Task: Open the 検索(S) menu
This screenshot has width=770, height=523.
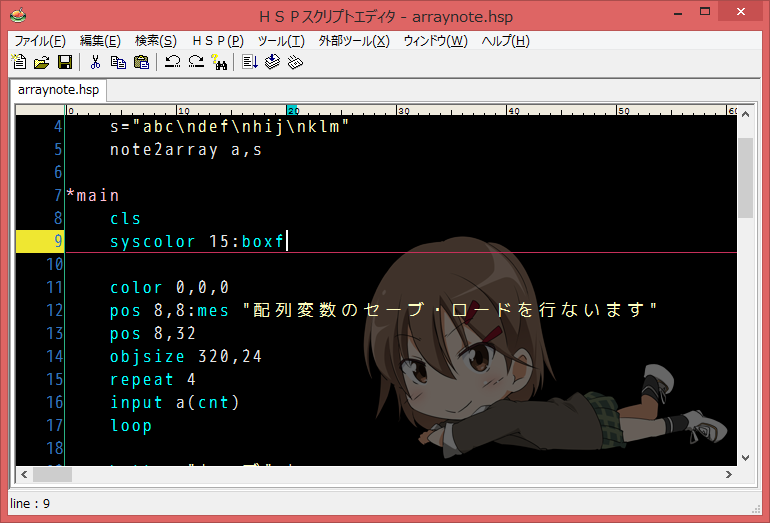Action: [155, 41]
